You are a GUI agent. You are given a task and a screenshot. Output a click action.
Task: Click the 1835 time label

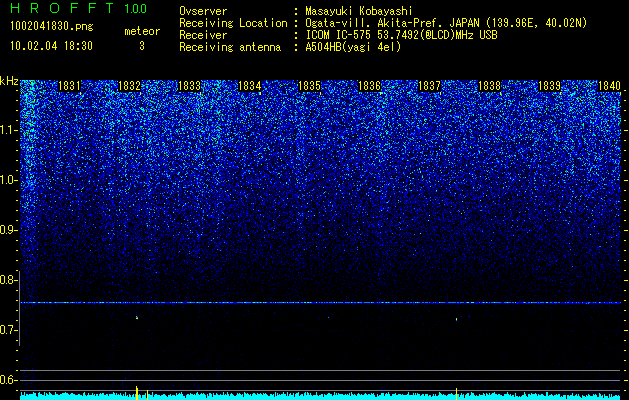[309, 86]
